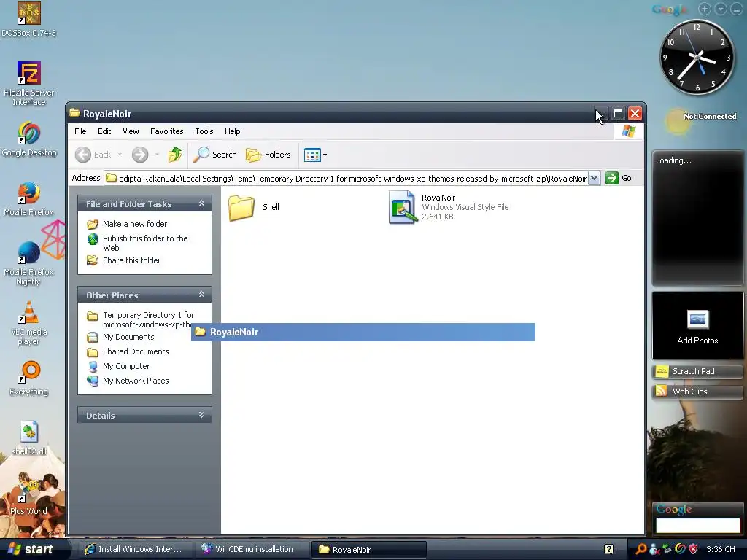Open the View menu
The image size is (747, 560).
131,131
